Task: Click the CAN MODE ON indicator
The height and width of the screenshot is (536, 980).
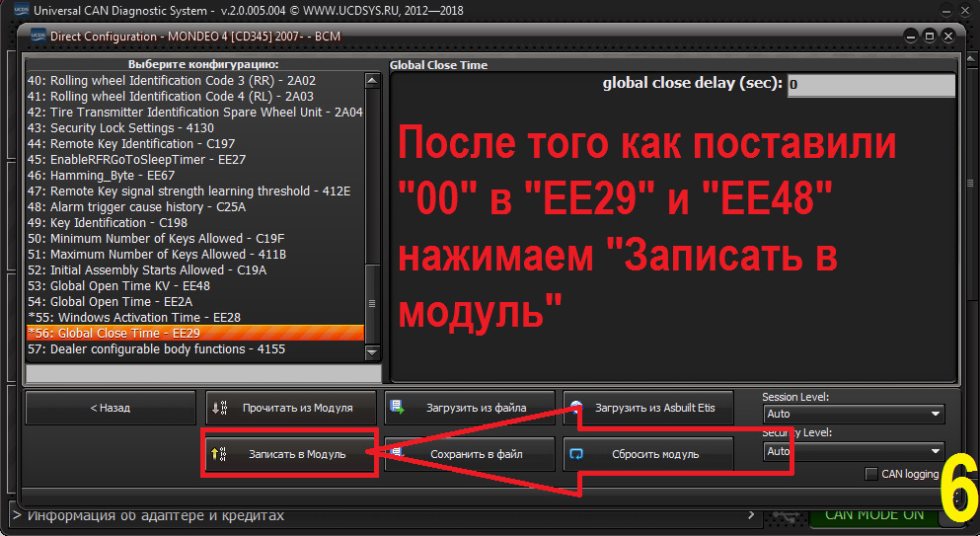Action: pyautogui.click(x=874, y=515)
